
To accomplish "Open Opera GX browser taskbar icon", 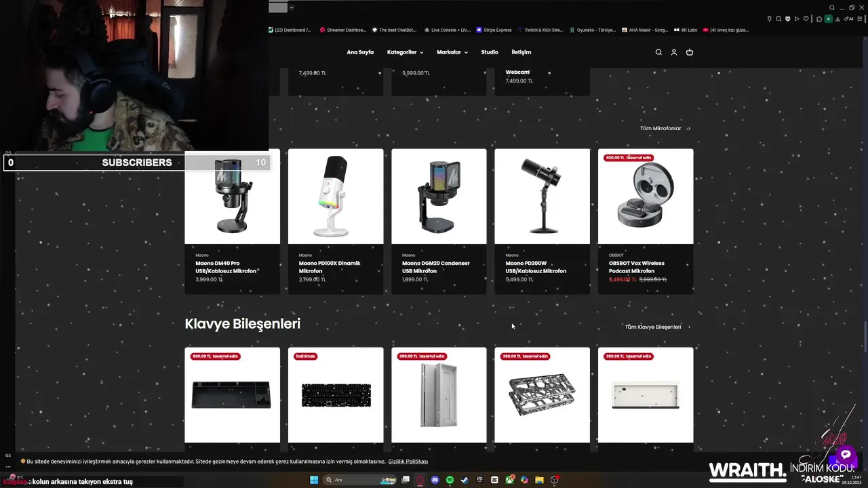I will [x=420, y=480].
